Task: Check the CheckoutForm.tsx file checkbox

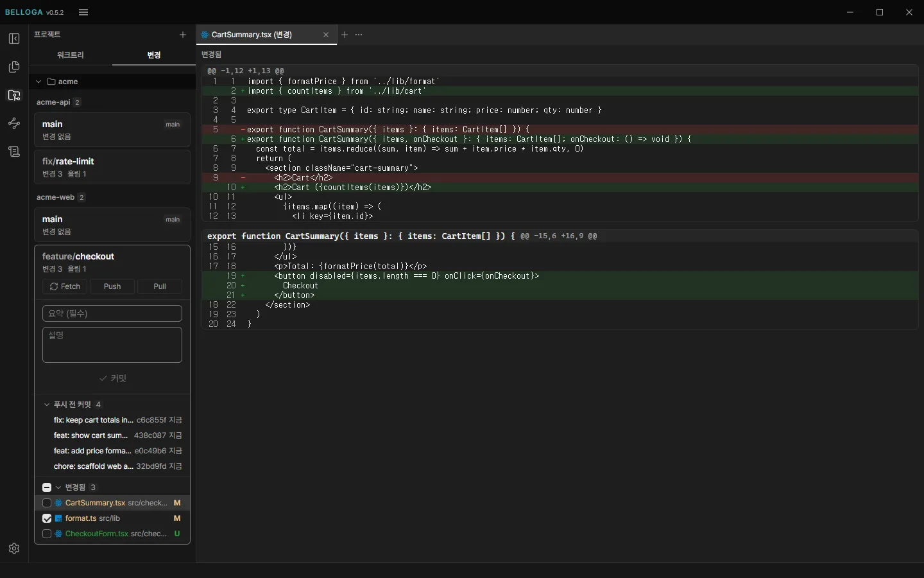Action: [47, 534]
